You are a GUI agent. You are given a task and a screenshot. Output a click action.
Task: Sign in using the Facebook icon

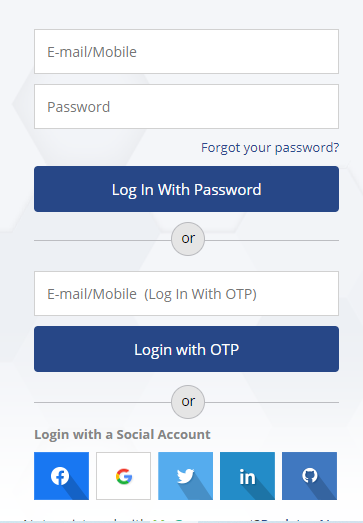tap(61, 476)
